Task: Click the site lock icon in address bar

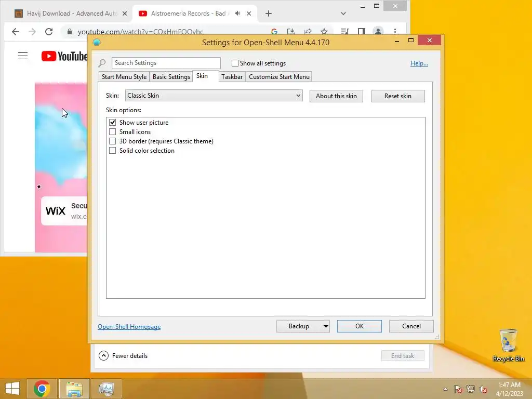Action: point(70,32)
